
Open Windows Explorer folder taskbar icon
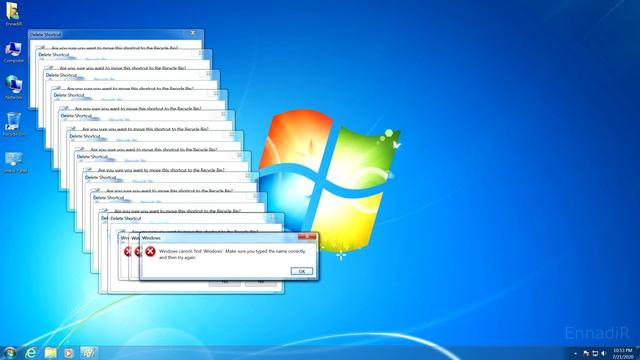[x=50, y=353]
